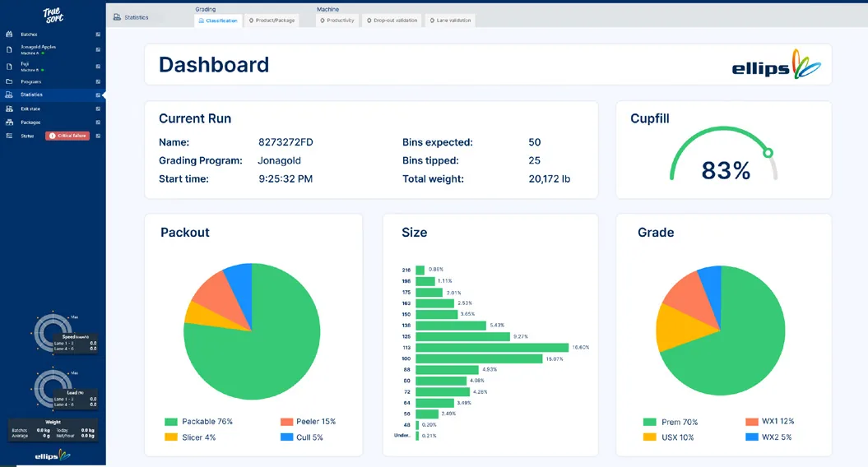Click the Critical failure status badge

67,136
